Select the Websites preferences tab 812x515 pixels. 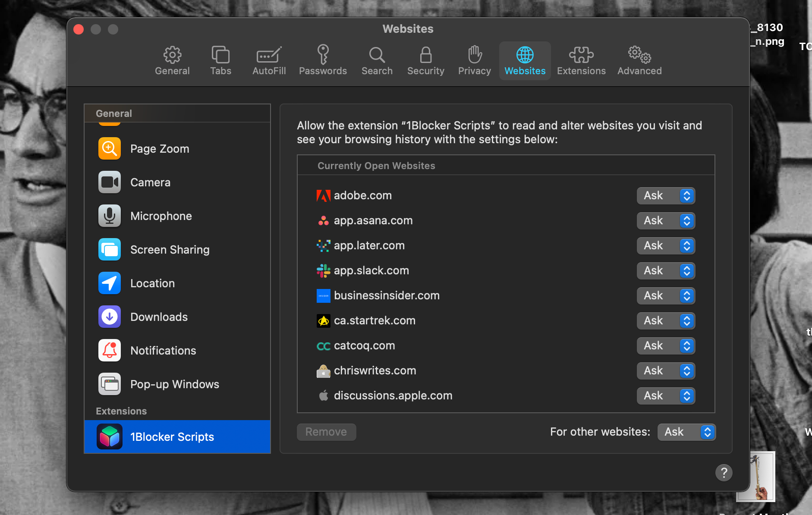pyautogui.click(x=525, y=61)
